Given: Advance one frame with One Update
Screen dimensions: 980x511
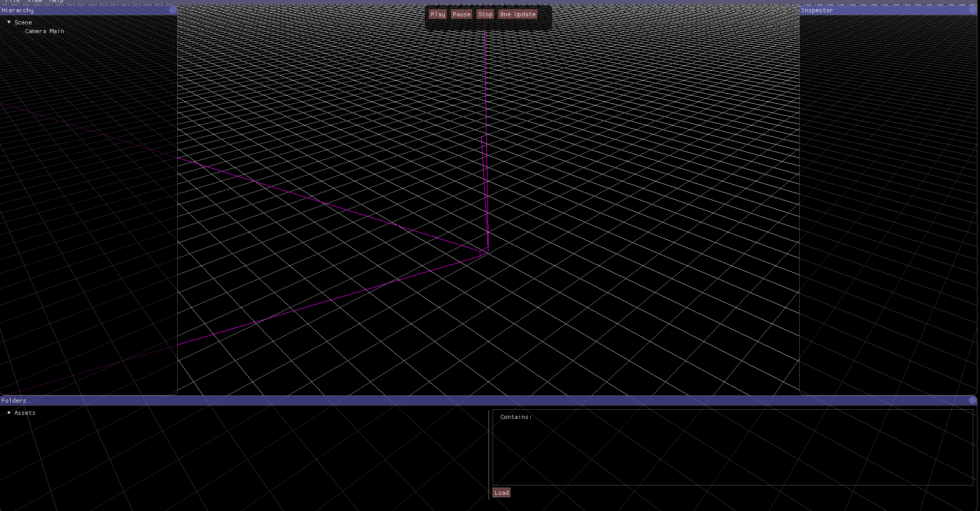Looking at the screenshot, I should coord(518,14).
